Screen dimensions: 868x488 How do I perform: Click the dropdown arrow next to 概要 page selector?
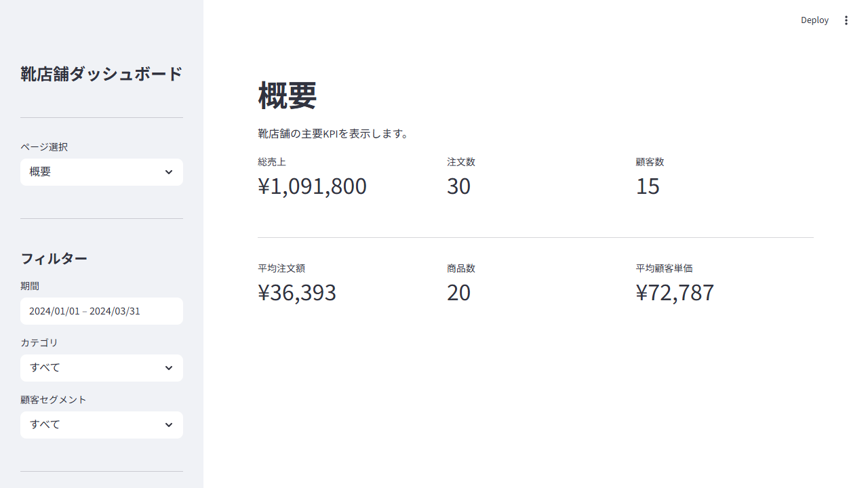tap(169, 172)
